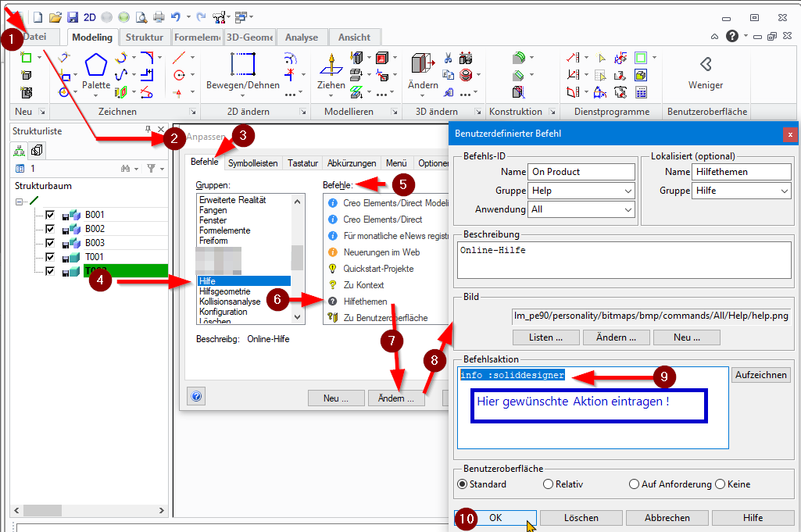Open the Symbolleisten tab in Anpassen
Screen dimensions: 801x532
[x=253, y=162]
